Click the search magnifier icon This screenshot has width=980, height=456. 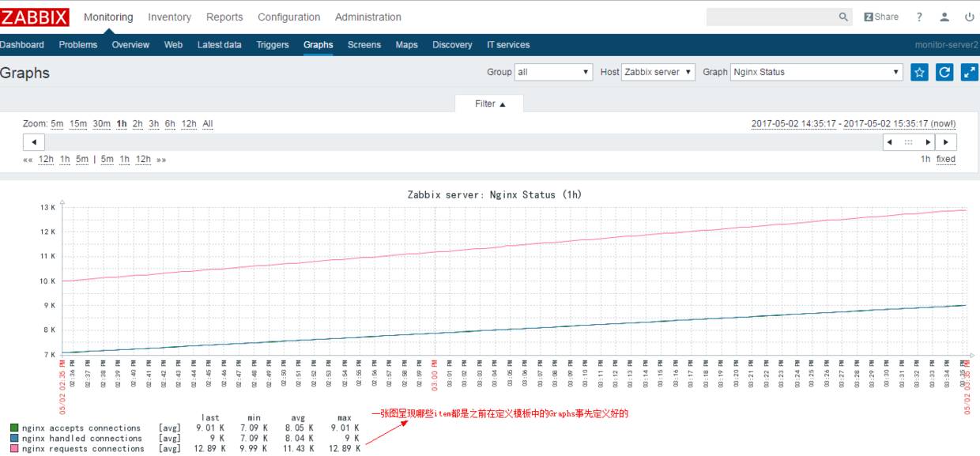(843, 17)
